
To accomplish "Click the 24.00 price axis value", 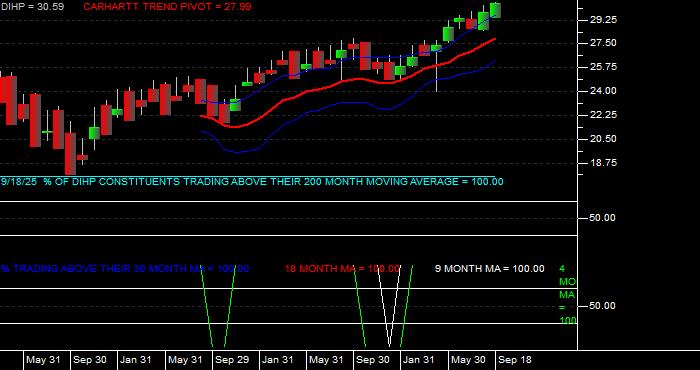I will 603,91.
